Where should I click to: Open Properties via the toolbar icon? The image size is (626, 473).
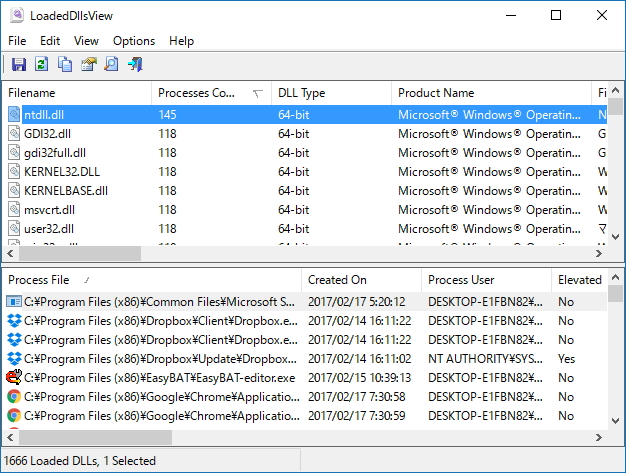coord(88,65)
